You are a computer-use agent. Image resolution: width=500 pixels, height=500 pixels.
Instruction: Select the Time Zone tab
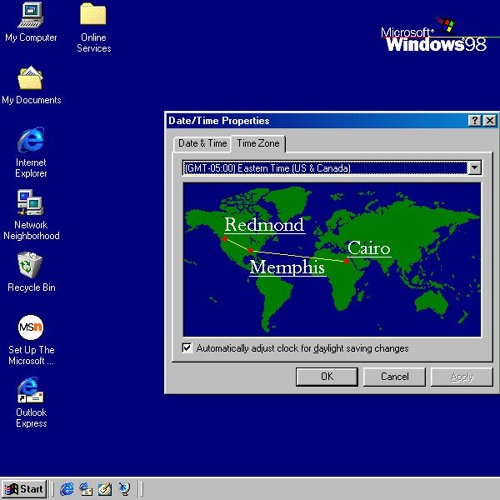coord(258,144)
